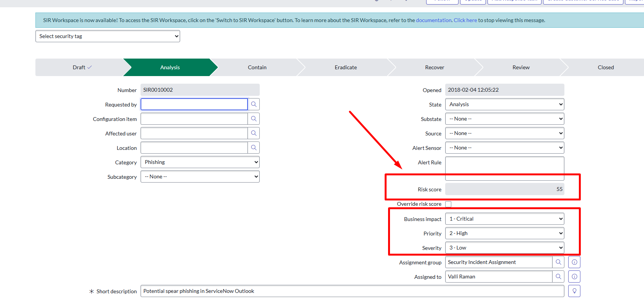Open the Assigned to lookup search
644x302 pixels.
pos(558,277)
